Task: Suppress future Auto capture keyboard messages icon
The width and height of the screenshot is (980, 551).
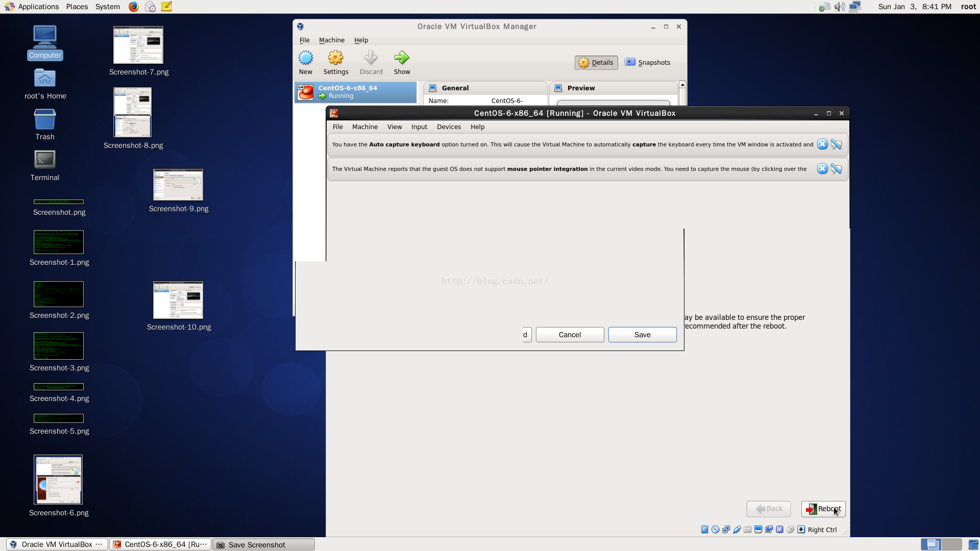Action: pyautogui.click(x=836, y=144)
